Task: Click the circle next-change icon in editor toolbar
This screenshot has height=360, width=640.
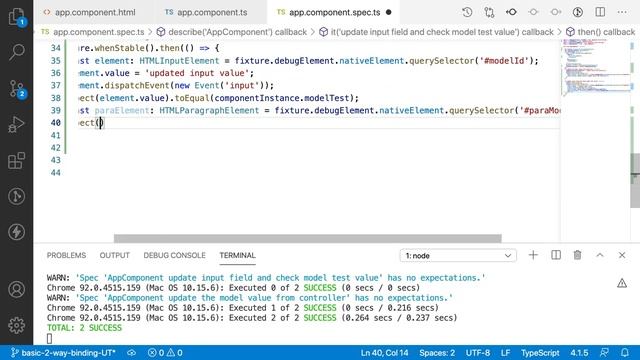Action: tap(533, 12)
